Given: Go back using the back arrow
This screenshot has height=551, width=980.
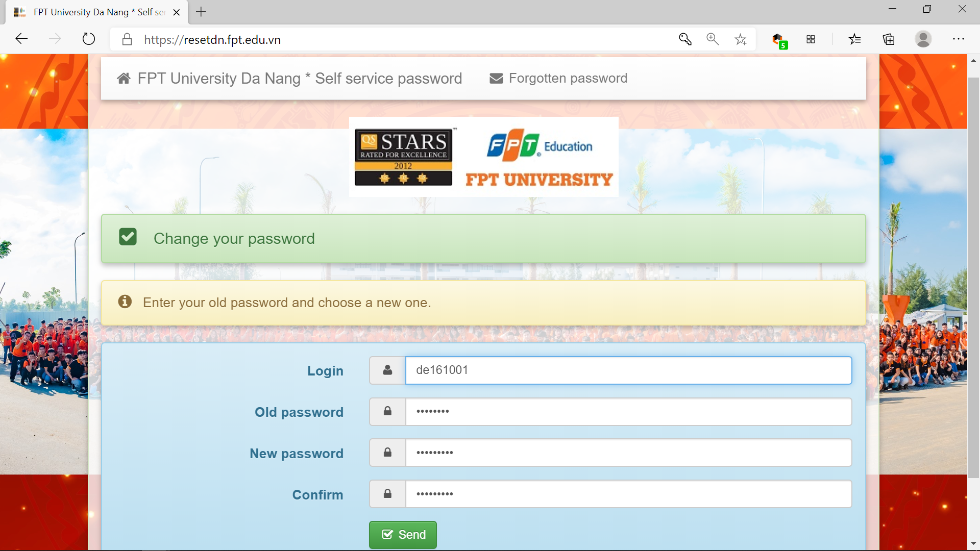Looking at the screenshot, I should coord(21,39).
